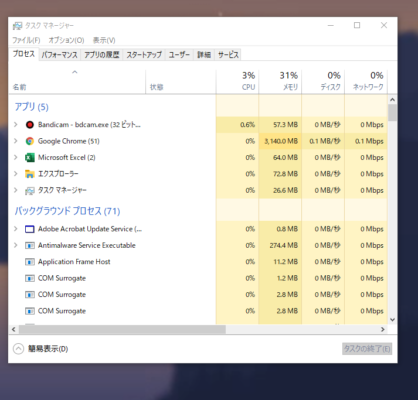Sort by the ネットワーク column header

(366, 82)
